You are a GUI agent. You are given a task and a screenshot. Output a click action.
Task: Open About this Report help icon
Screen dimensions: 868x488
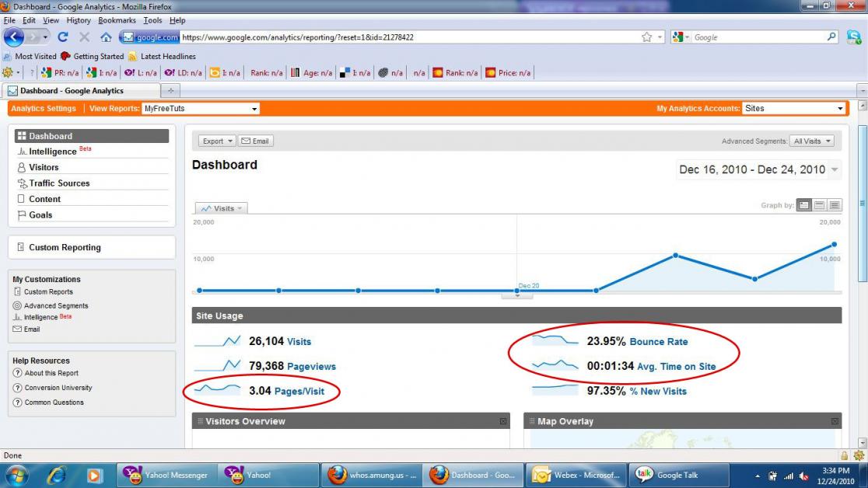(x=17, y=373)
